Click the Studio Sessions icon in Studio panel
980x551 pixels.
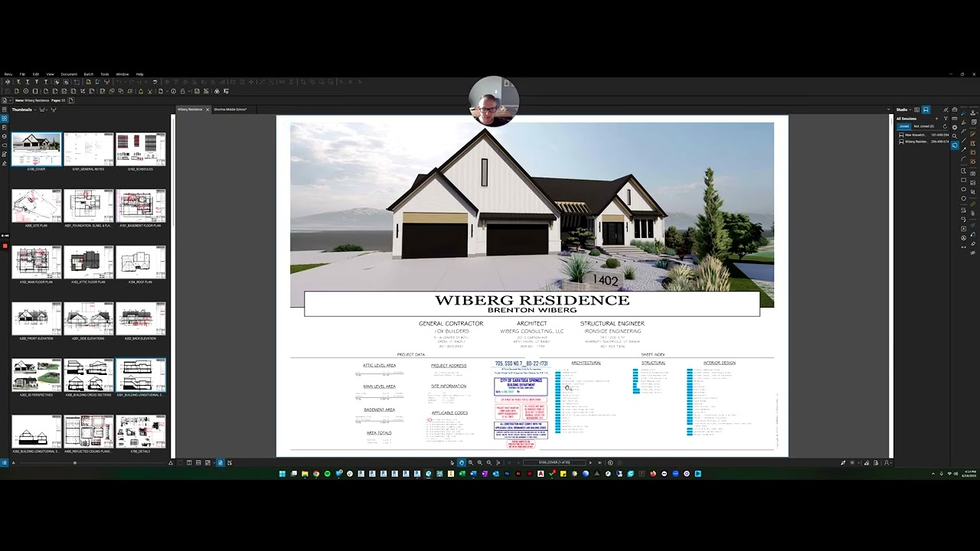pyautogui.click(x=926, y=109)
